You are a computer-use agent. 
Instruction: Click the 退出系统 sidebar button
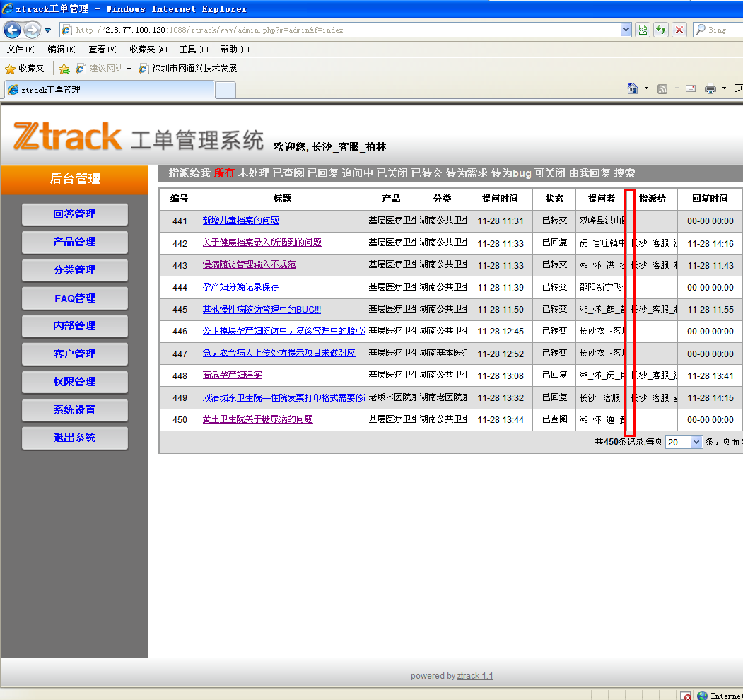tap(75, 438)
